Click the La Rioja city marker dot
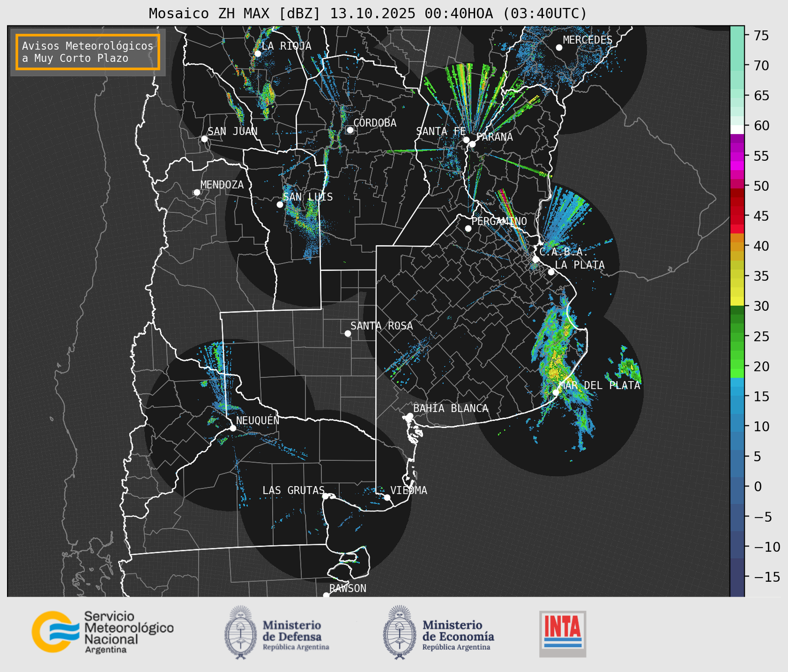This screenshot has width=788, height=672. 257,54
